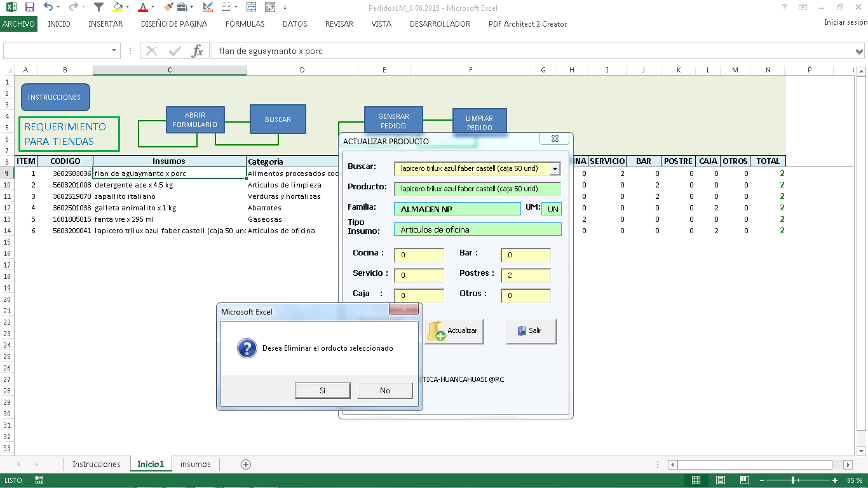The height and width of the screenshot is (488, 868).
Task: Answer Sí to delete the selected product
Action: (322, 390)
